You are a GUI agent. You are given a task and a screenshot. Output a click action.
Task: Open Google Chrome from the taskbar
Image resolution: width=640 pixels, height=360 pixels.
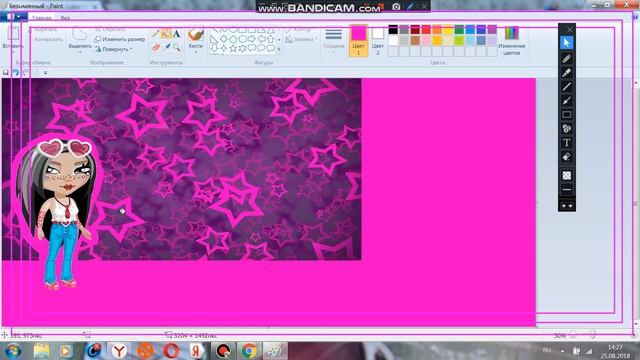249,351
